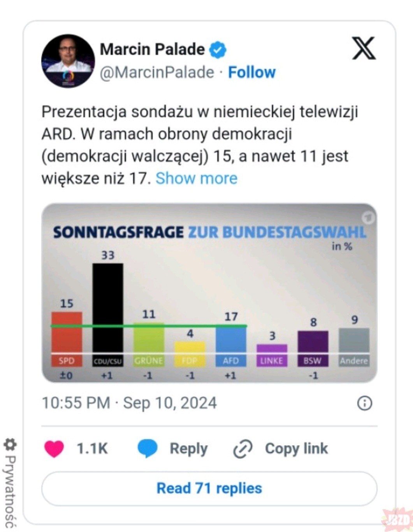
Task: Click the 1.1K likes count
Action: 92,449
